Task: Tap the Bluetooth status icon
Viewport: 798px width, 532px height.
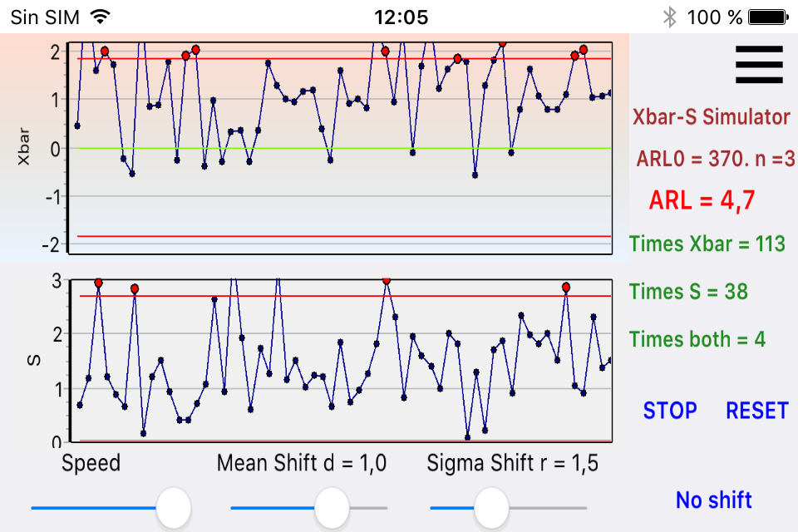Action: tap(670, 17)
